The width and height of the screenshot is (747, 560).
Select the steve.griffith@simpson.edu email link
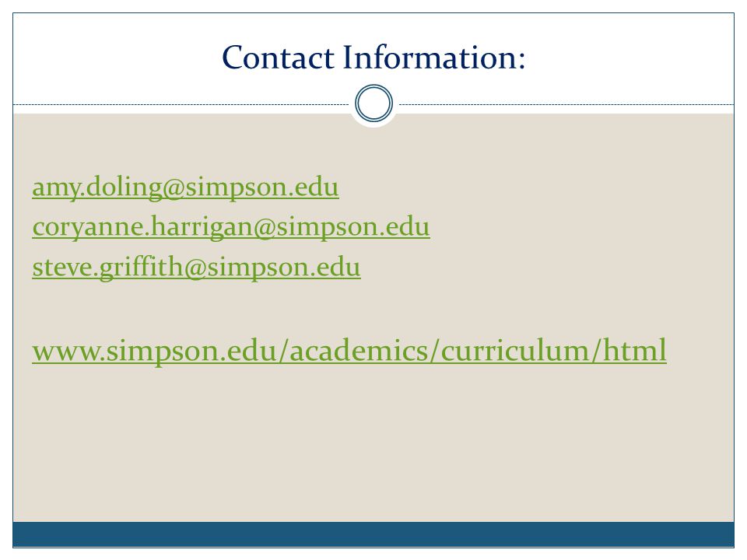click(x=196, y=267)
